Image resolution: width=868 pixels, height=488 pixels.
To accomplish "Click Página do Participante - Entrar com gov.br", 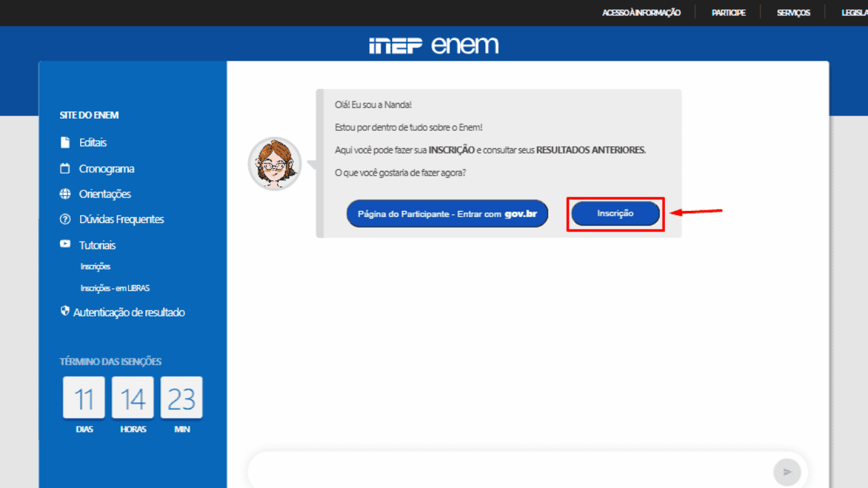I will pyautogui.click(x=447, y=214).
